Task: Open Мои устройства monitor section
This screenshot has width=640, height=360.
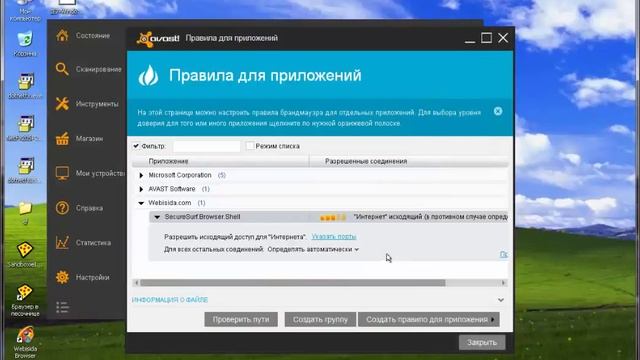Action: pos(90,173)
